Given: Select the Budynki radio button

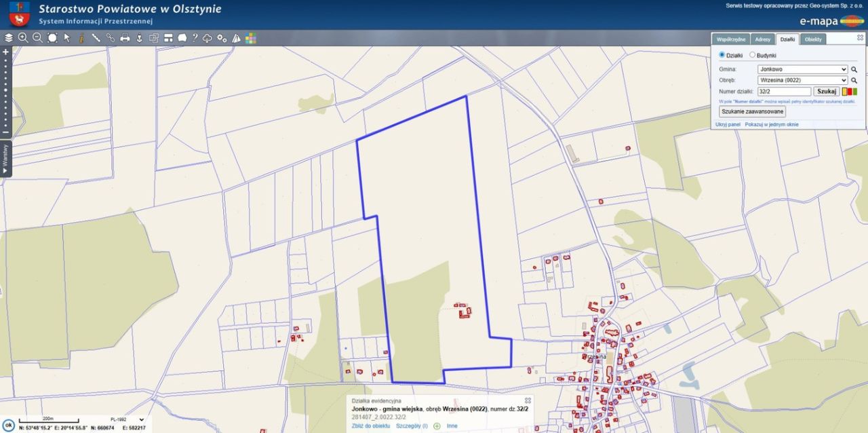Looking at the screenshot, I should [752, 55].
